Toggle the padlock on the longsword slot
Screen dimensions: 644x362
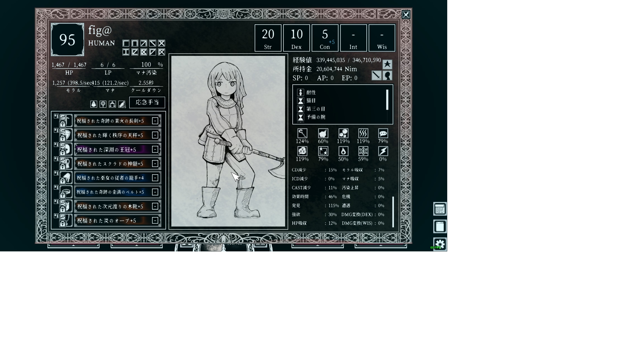pyautogui.click(x=63, y=124)
